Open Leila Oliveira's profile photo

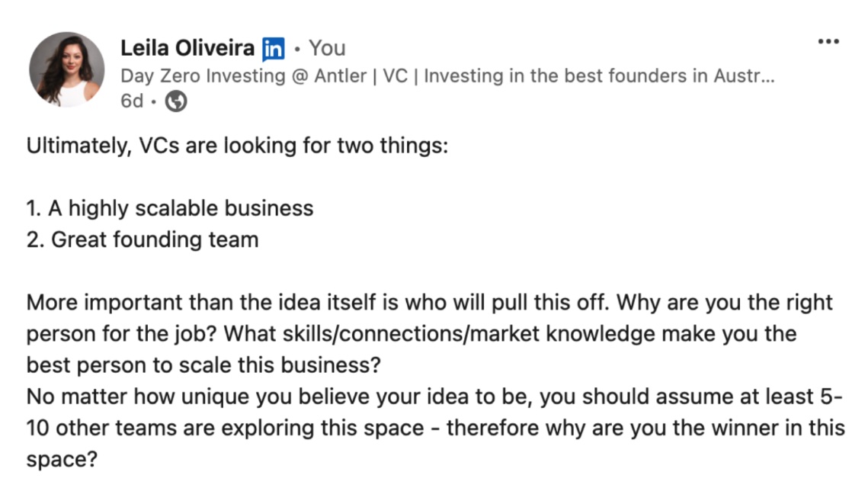pos(66,69)
